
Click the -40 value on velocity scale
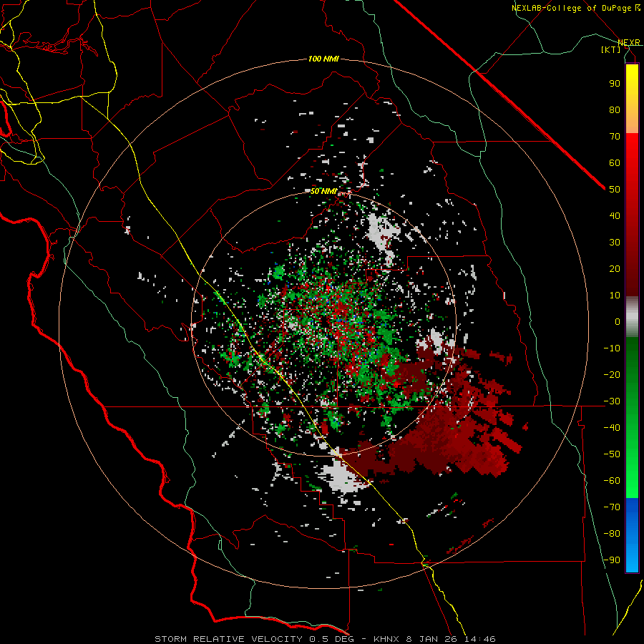coord(612,428)
